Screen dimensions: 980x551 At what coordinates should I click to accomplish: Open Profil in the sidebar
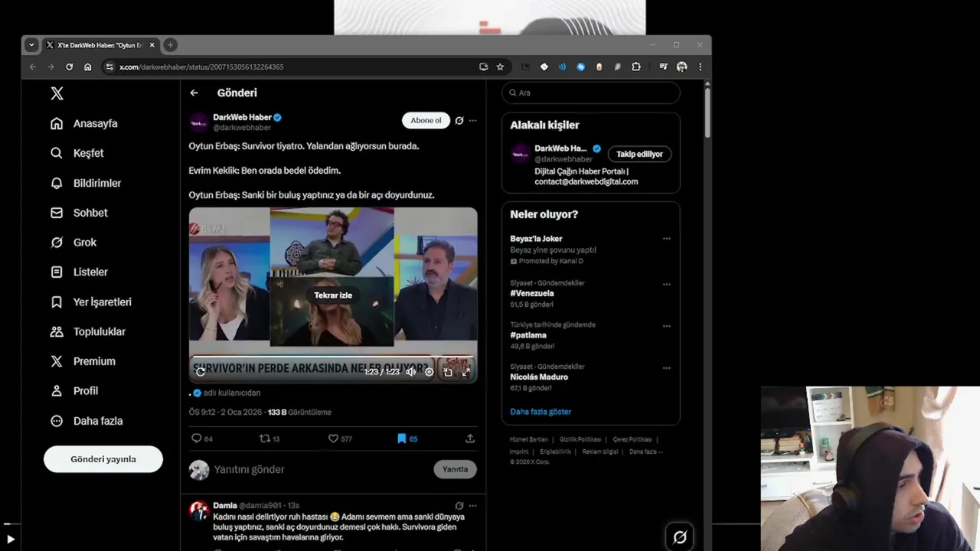(x=74, y=390)
